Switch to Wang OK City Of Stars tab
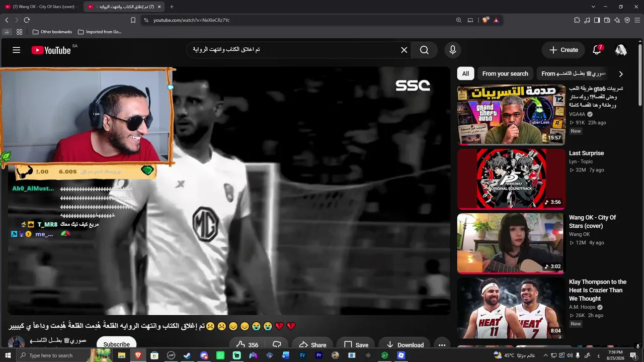This screenshot has height=362, width=644. pyautogui.click(x=40, y=7)
